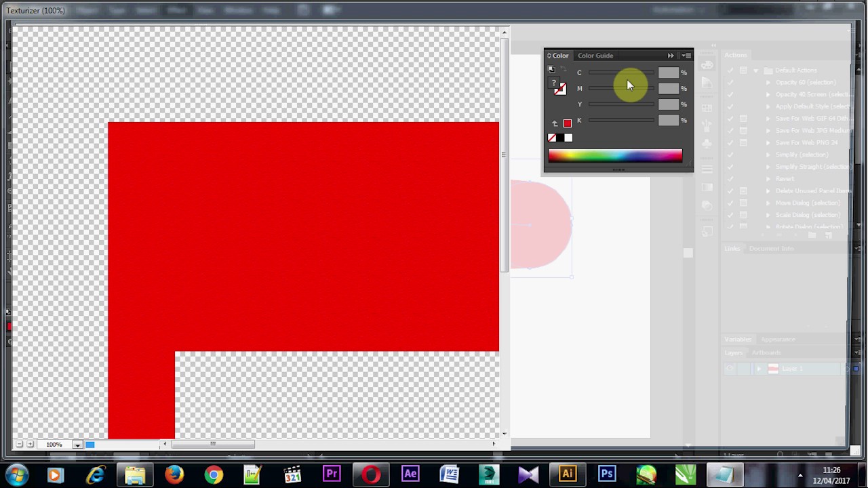
Task: Click the Default Fill and Stroke icon
Action: tap(551, 70)
